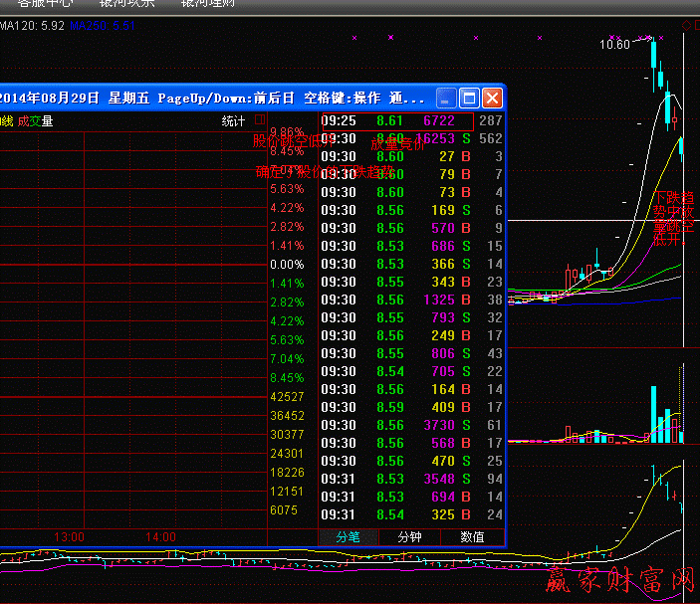The height and width of the screenshot is (604, 700).
Task: Switch to the 分钟 tab
Action: tap(410, 536)
